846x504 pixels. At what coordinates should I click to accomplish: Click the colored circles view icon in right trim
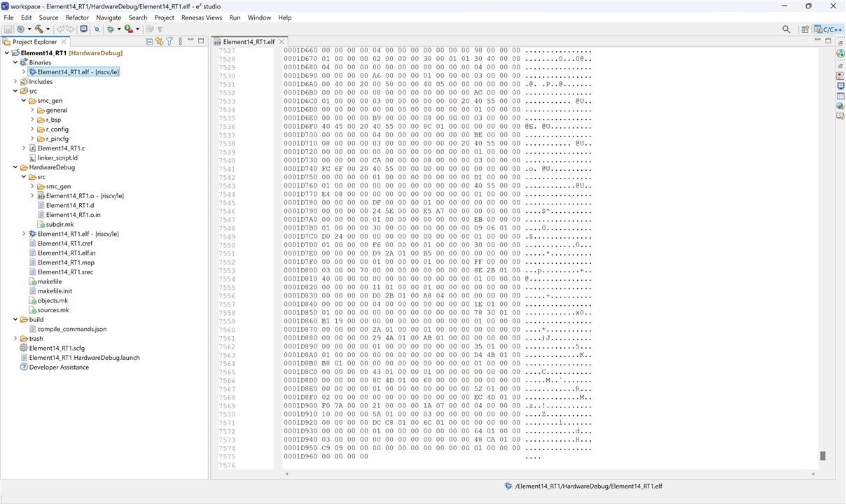[840, 53]
